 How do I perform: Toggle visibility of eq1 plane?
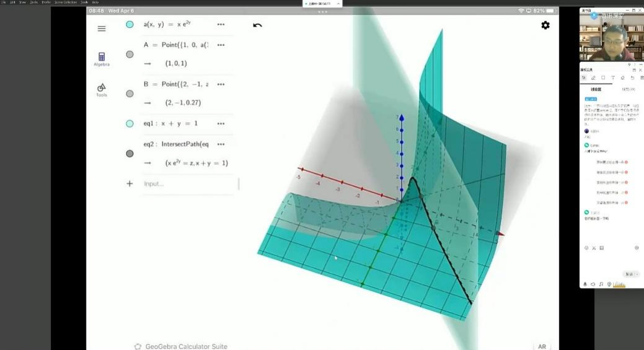pyautogui.click(x=130, y=124)
